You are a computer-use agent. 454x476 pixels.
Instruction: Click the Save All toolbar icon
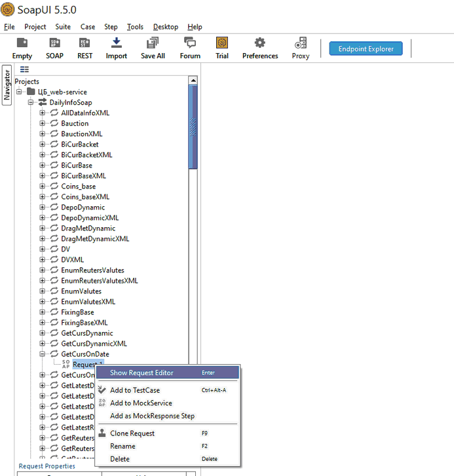click(x=153, y=43)
